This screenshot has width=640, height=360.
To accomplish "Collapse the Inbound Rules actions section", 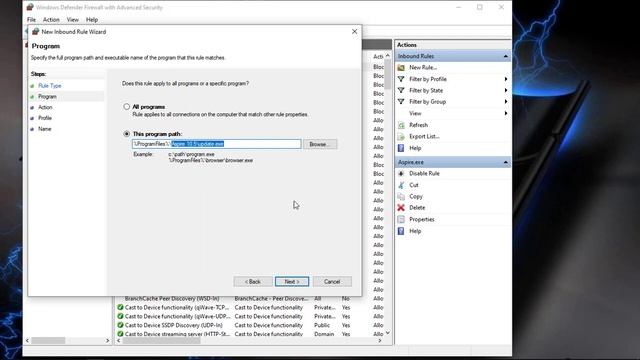I will click(505, 56).
